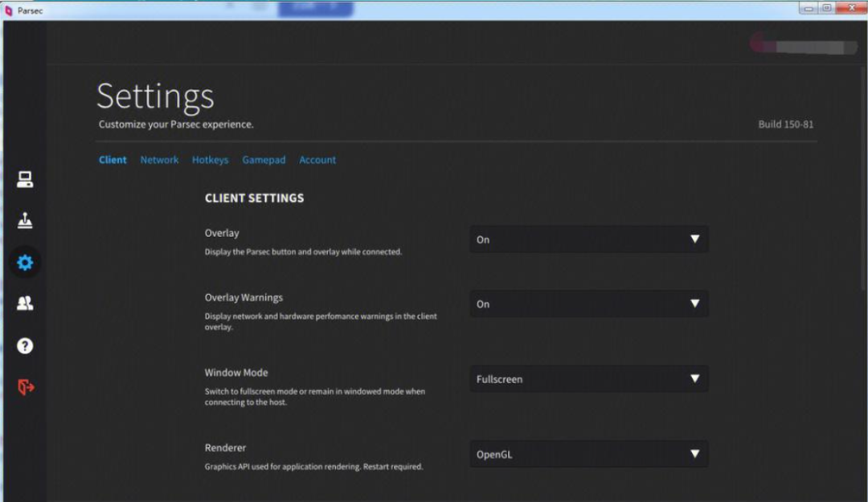
Task: Click the CLIENT SETTINGS heading
Action: click(x=254, y=198)
